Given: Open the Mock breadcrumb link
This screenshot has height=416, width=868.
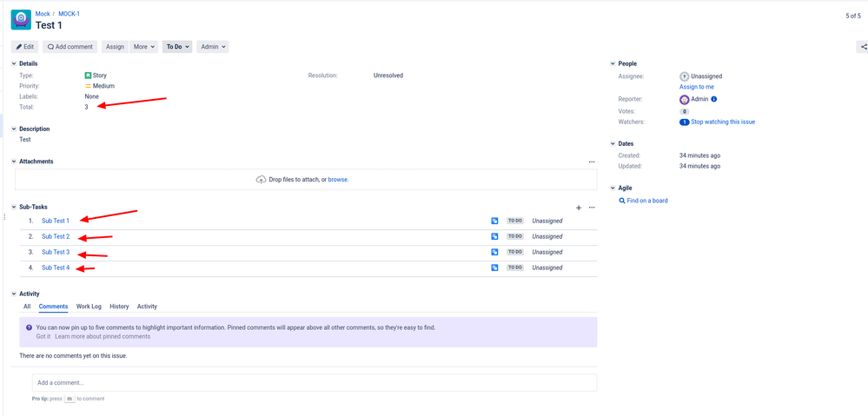Looking at the screenshot, I should (43, 14).
